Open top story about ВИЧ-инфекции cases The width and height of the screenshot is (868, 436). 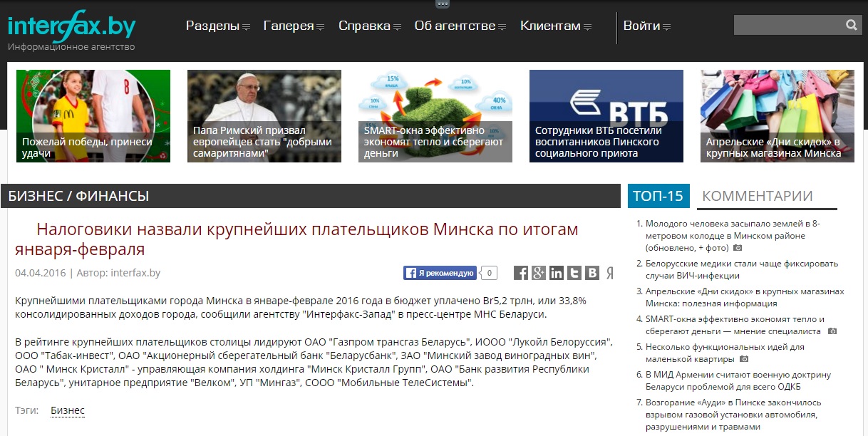[x=742, y=269]
